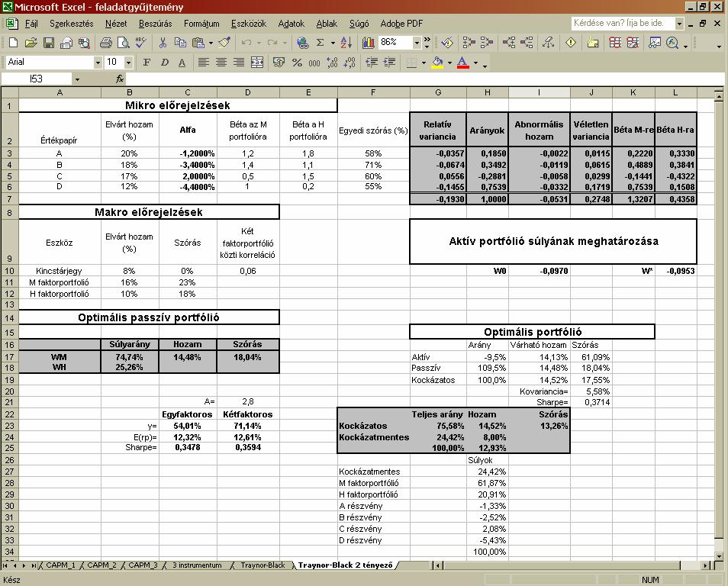Decrease indent in the formatting toolbar

tap(372, 63)
